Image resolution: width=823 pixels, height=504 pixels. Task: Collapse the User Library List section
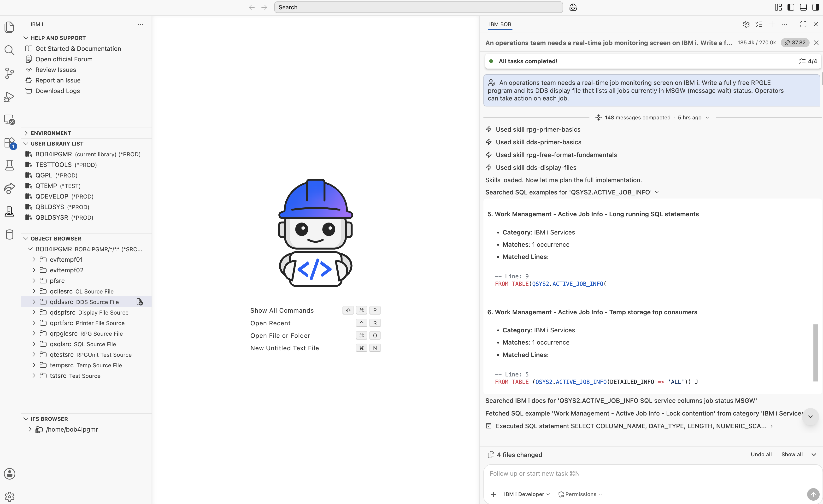point(87,144)
